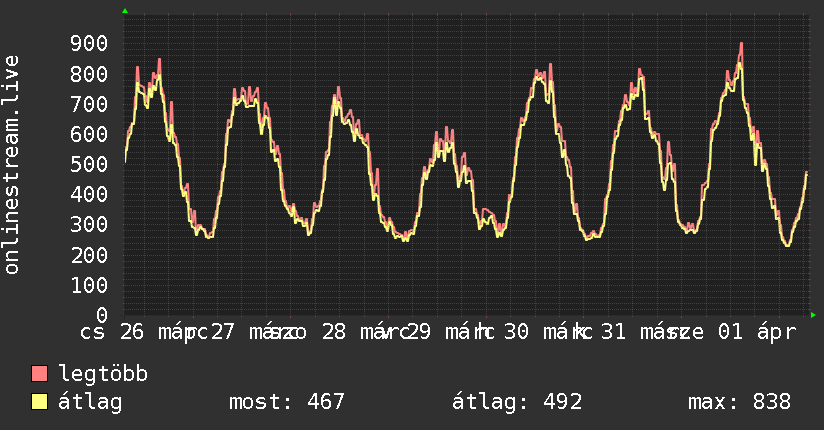The image size is (824, 430).
Task: Click the 400 y-axis label
Action: coord(89,194)
